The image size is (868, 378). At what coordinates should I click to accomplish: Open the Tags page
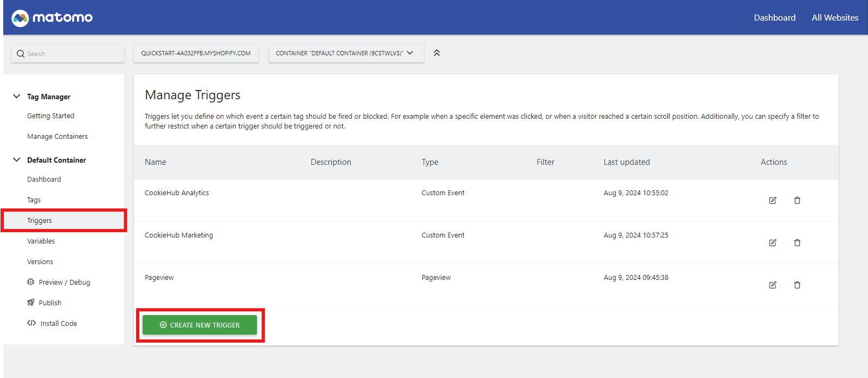34,200
